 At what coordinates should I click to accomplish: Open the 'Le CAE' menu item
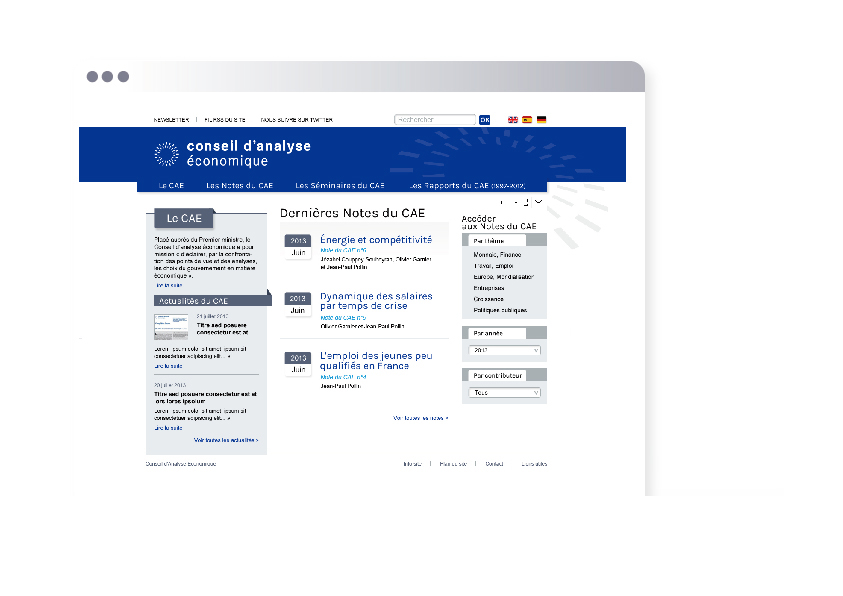click(x=172, y=186)
